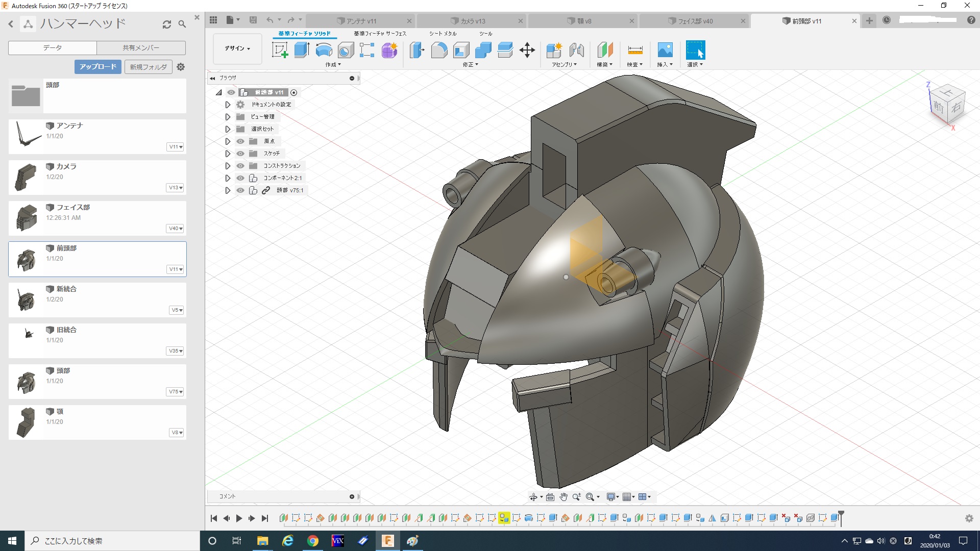Click the Move/Copy arrows icon
Screen dimensions: 980x551
[527, 50]
